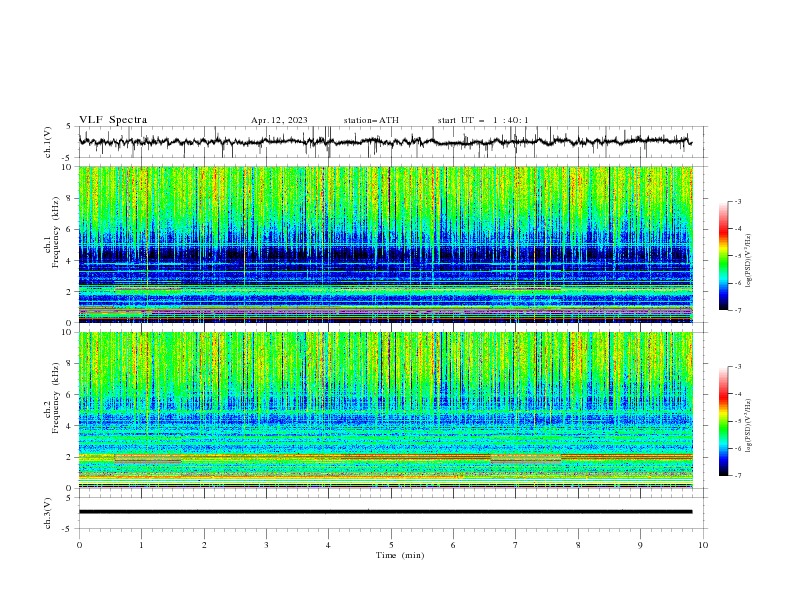Click the "-5" tick on ch.1 color bar
This screenshot has height=612, width=792.
click(x=738, y=256)
